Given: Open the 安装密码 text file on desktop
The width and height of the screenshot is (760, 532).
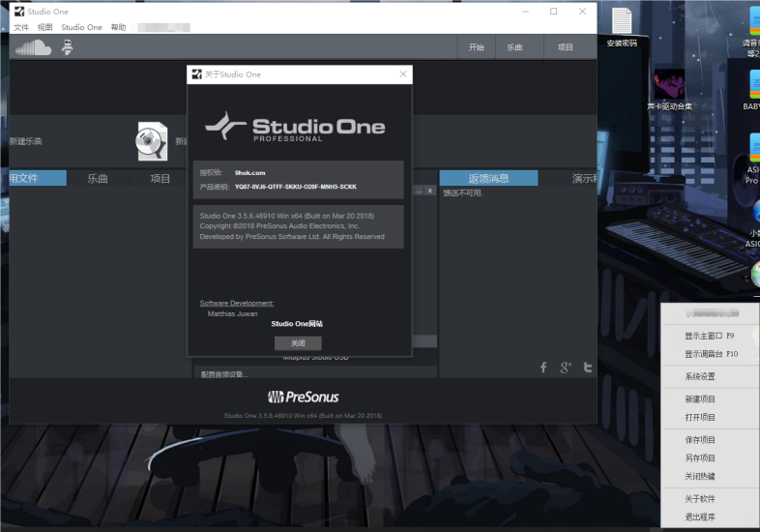Looking at the screenshot, I should pos(622,28).
